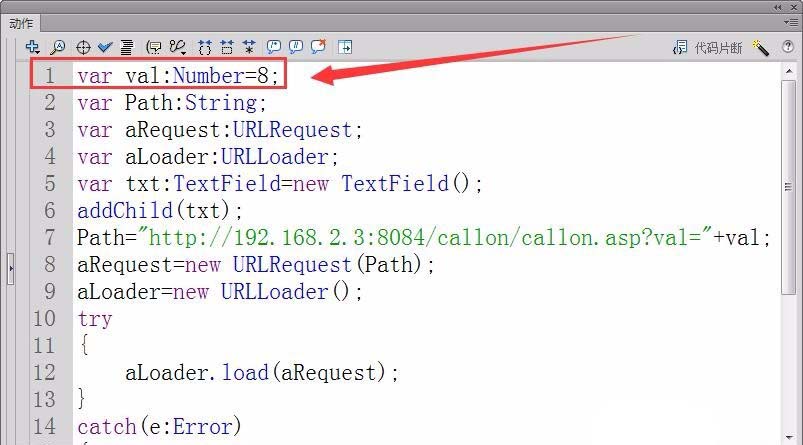This screenshot has height=445, width=803.
Task: Click code line 'var Path:String;'
Action: tap(172, 103)
